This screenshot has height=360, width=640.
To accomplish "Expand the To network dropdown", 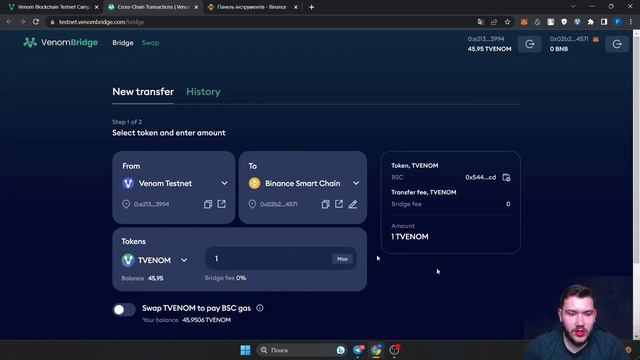I will (356, 183).
